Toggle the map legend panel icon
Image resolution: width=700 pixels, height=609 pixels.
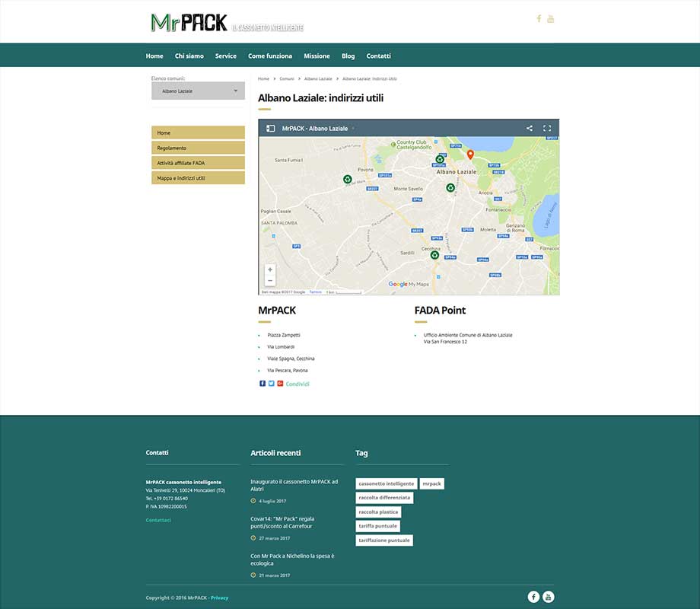(271, 128)
